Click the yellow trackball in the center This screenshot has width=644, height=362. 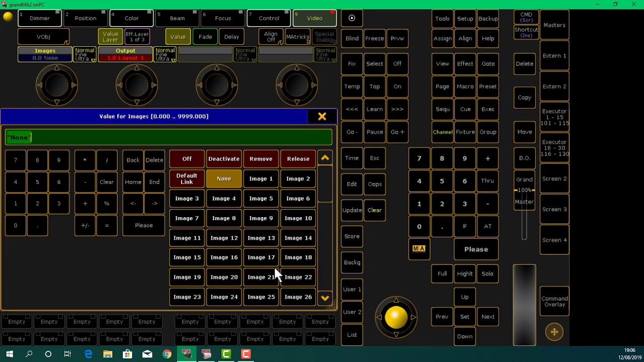pos(396,317)
